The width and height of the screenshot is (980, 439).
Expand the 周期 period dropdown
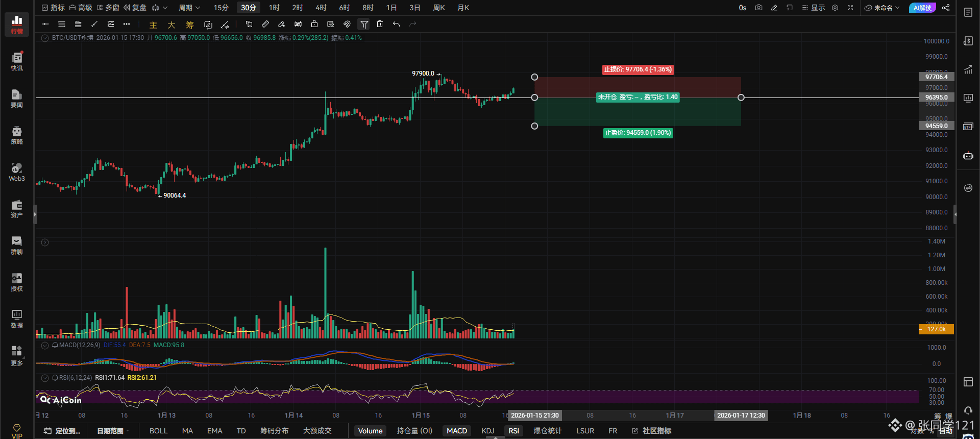pyautogui.click(x=189, y=8)
